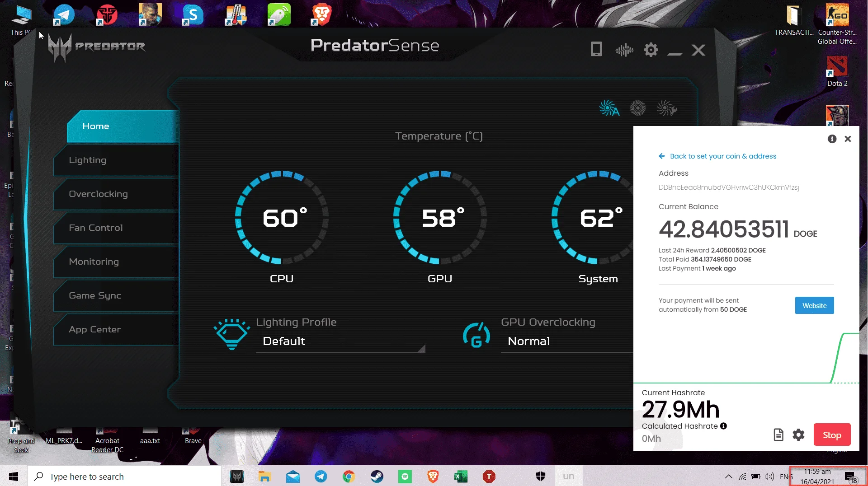Open the PredatorSense mobile app icon
868x486 pixels.
[x=596, y=49]
